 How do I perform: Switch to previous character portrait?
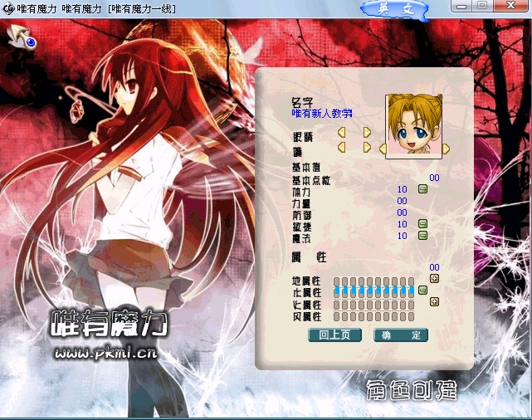[x=383, y=149]
